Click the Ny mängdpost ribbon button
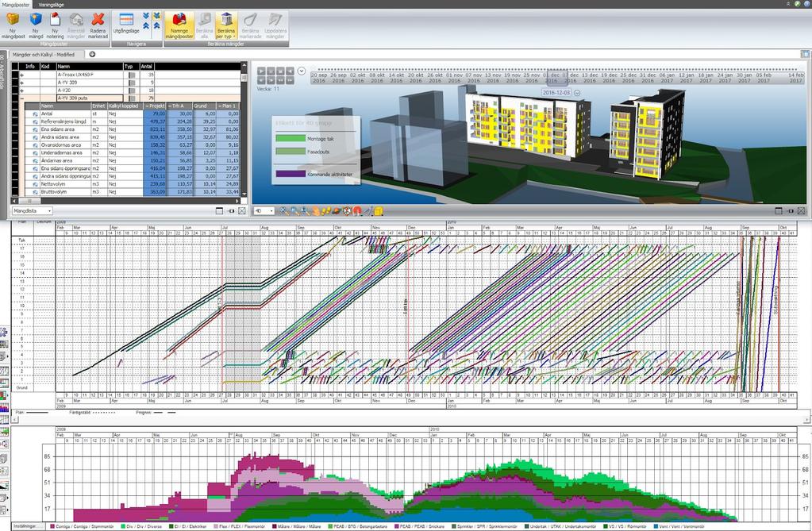The image size is (812, 531). (13, 26)
